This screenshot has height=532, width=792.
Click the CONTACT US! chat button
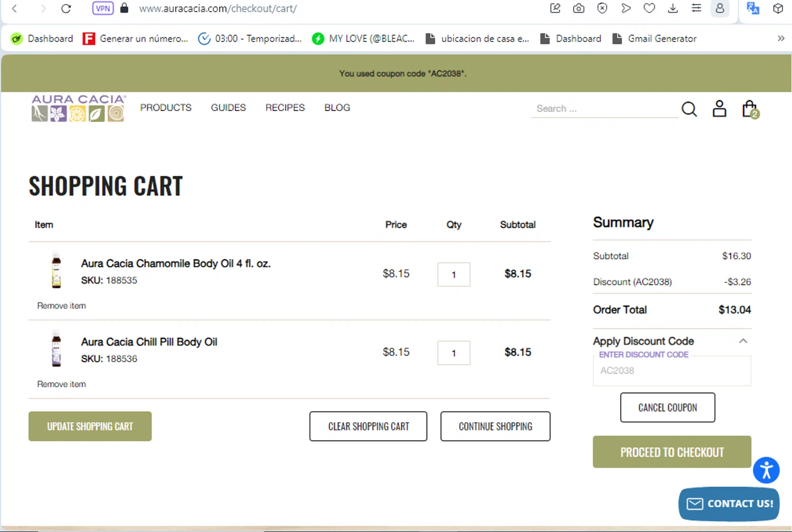click(729, 504)
